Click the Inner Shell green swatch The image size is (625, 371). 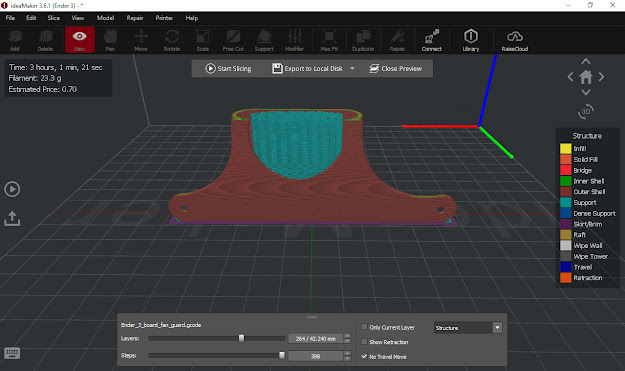[566, 181]
